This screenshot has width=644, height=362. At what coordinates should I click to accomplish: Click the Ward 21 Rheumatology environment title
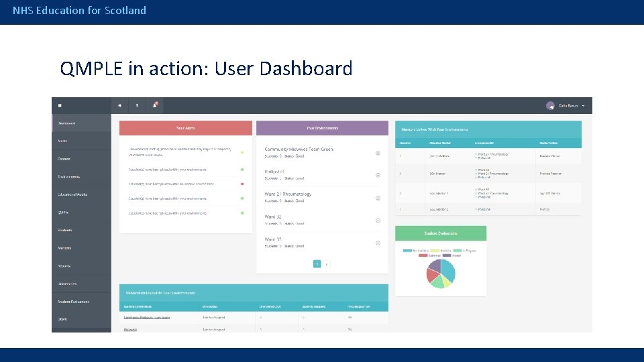coord(288,194)
